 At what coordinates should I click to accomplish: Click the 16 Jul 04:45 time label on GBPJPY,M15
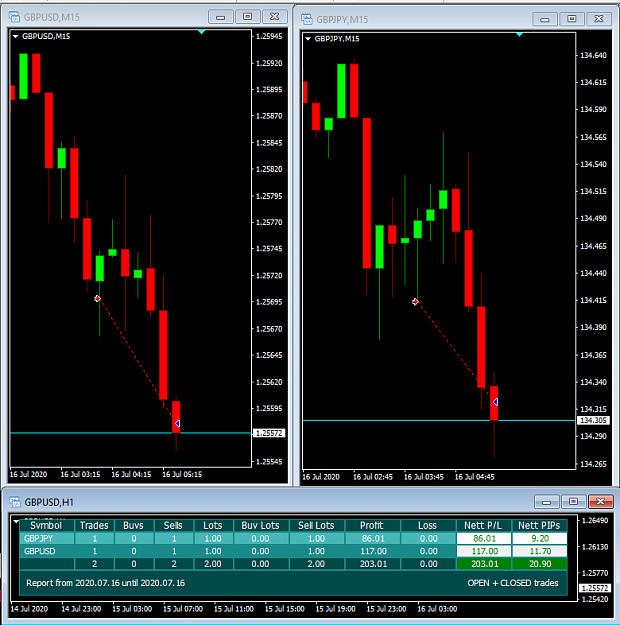[x=474, y=477]
